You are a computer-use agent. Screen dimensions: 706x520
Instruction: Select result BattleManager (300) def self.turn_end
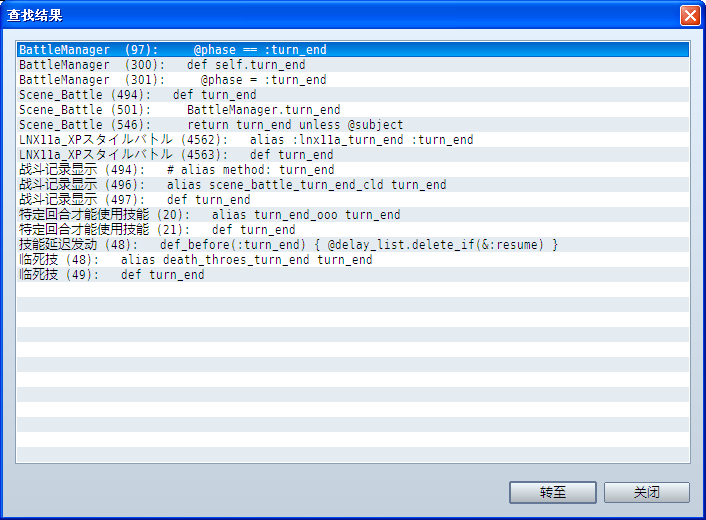click(353, 64)
